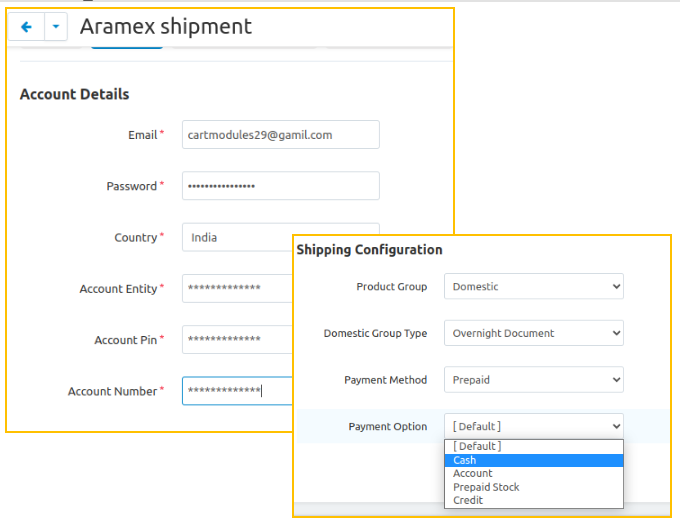Click the Account Number field

(237, 391)
